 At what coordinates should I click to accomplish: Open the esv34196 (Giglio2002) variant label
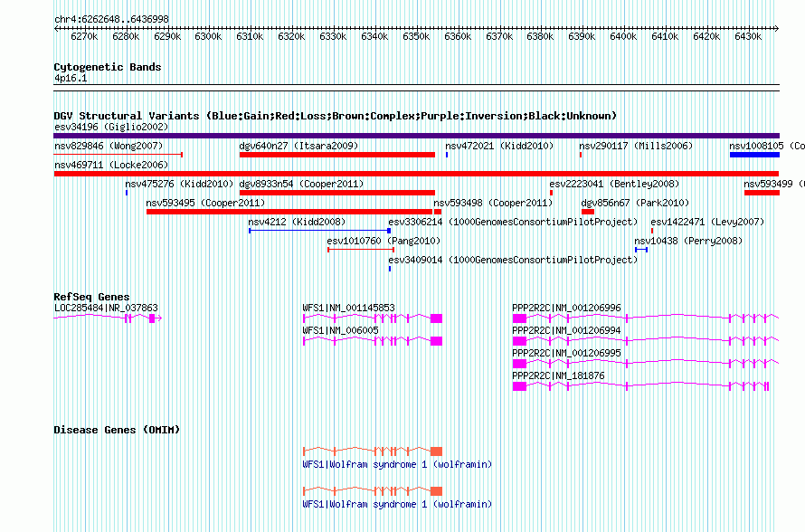click(x=111, y=127)
